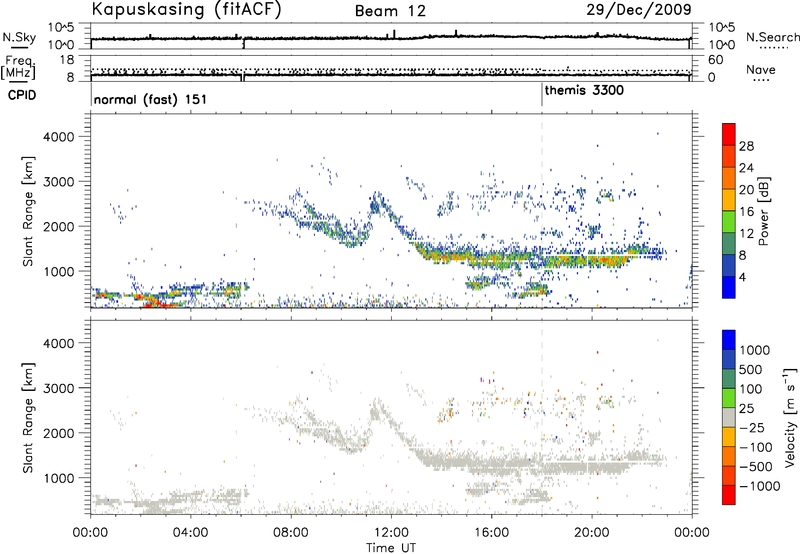This screenshot has width=800, height=554.
Task: Click the '10^5' label beside N.Search
Action: pyautogui.click(x=721, y=28)
